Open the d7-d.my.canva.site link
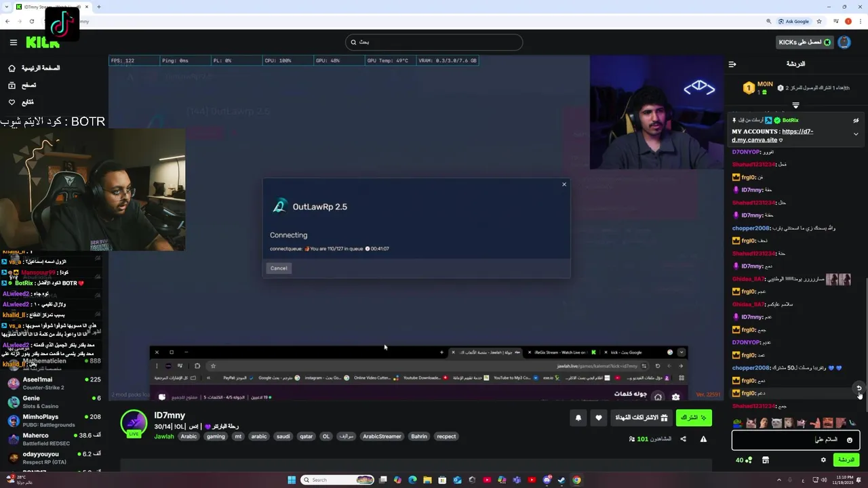This screenshot has width=868, height=488. [772, 136]
